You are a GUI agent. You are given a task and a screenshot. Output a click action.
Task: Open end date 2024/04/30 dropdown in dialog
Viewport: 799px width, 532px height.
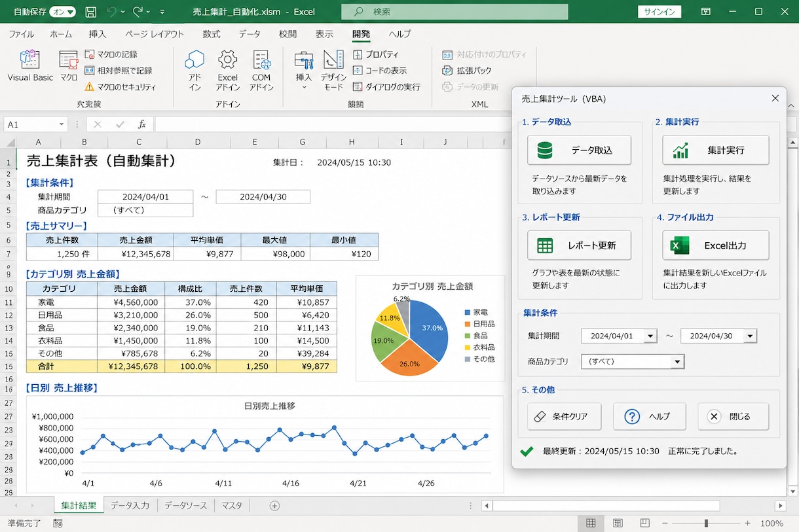(x=750, y=336)
